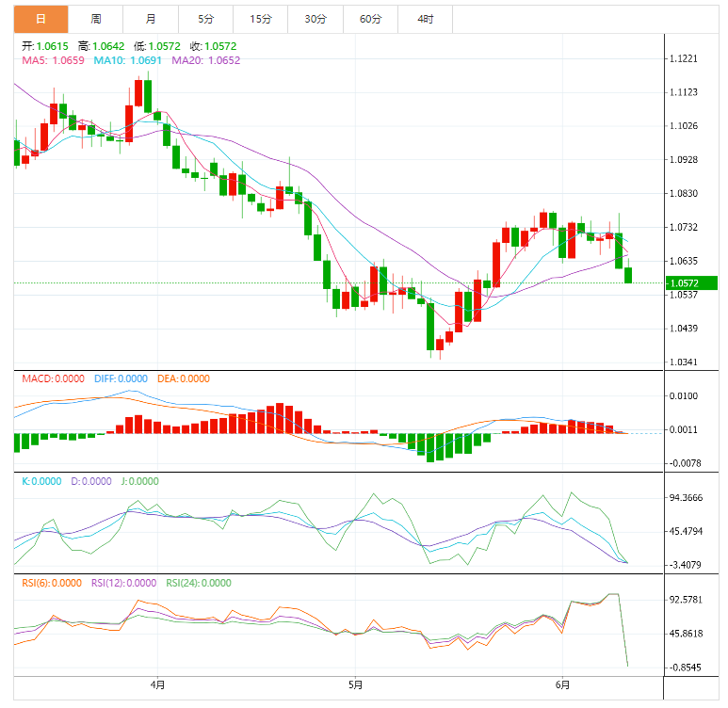The width and height of the screenshot is (728, 708).
Task: Click the 0.0100 MACD axis label
Action: pyautogui.click(x=684, y=396)
